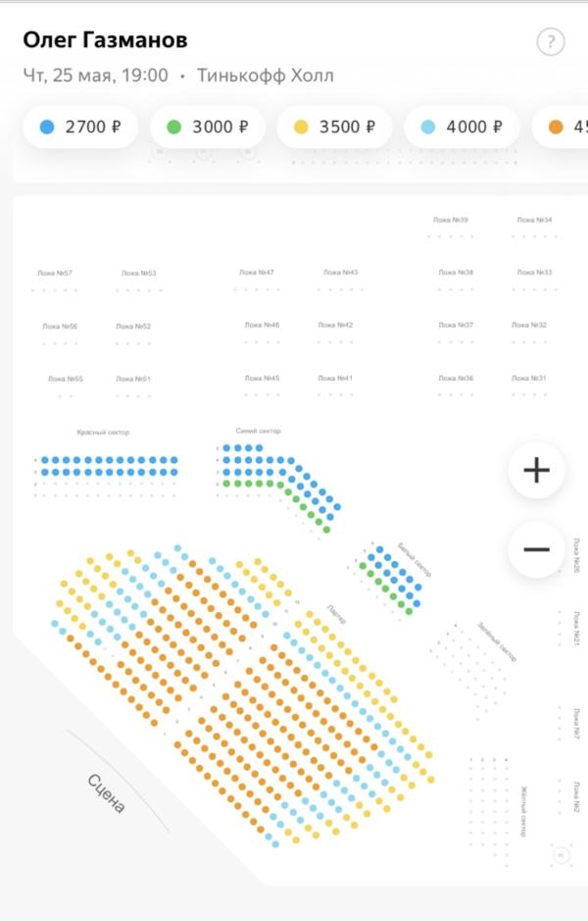Screen dimensions: 588x921
Task: Choose Ложа №57 box
Action: point(55,273)
